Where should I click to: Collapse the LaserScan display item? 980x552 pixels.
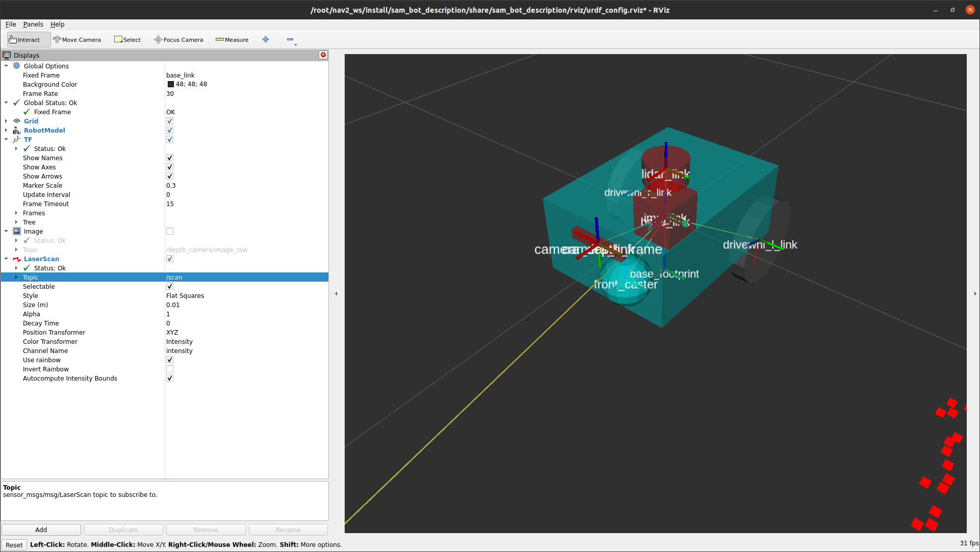click(6, 259)
